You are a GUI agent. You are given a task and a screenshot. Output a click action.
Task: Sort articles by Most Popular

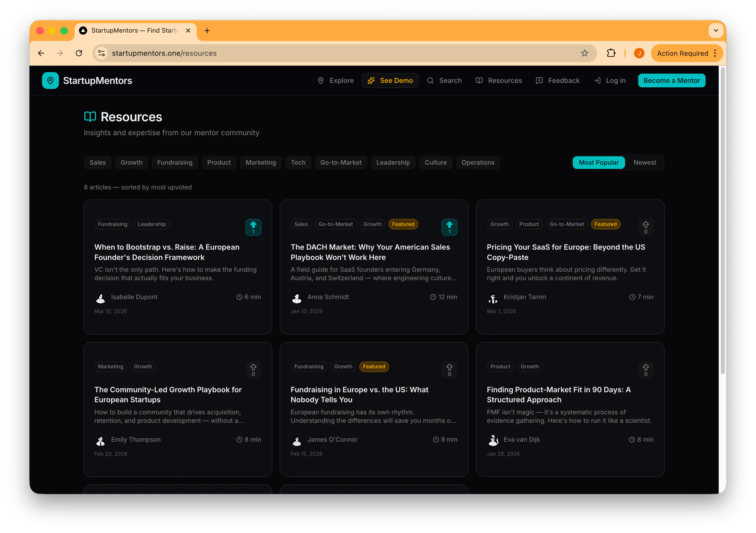599,163
